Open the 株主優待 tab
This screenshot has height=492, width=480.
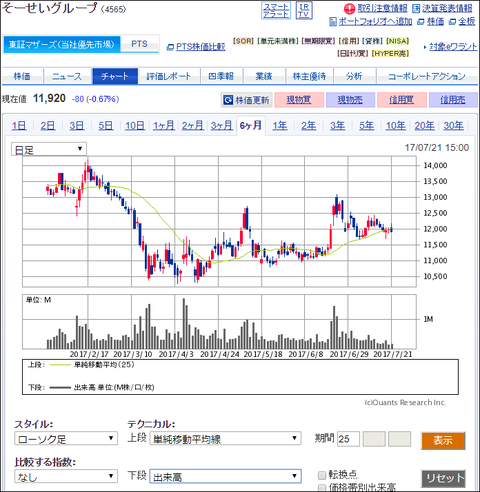(x=309, y=76)
